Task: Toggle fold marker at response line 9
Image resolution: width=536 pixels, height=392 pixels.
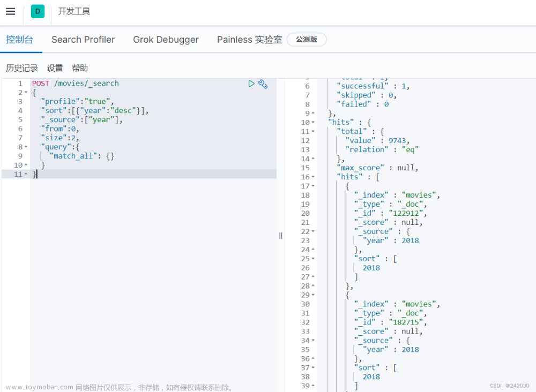Action: point(313,114)
